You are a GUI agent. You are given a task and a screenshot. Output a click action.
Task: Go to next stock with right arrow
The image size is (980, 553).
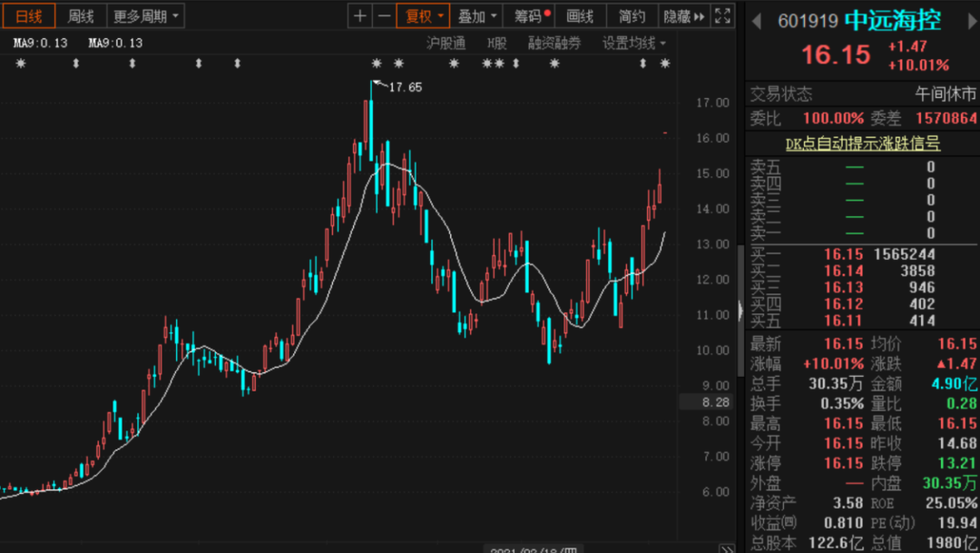pos(972,21)
